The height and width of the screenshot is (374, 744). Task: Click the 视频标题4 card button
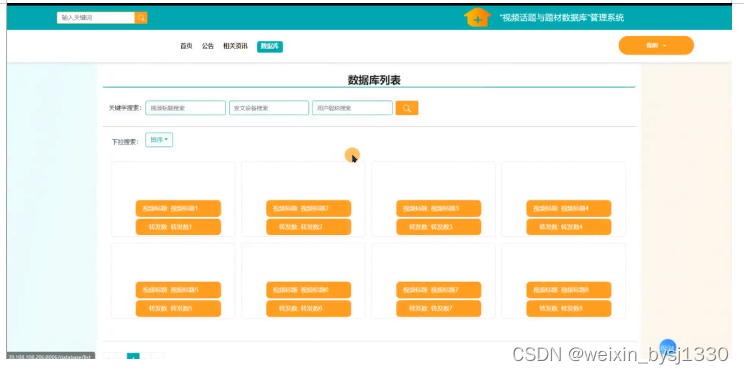click(x=569, y=208)
